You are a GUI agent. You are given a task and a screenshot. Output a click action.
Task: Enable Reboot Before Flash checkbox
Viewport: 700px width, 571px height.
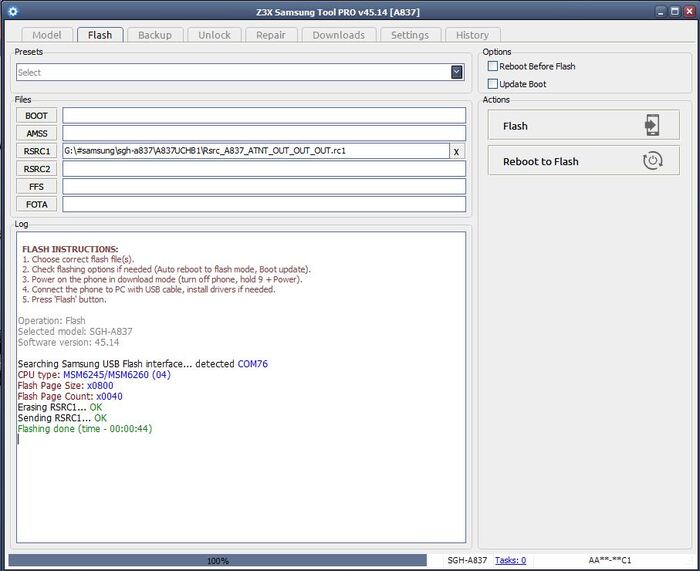492,66
